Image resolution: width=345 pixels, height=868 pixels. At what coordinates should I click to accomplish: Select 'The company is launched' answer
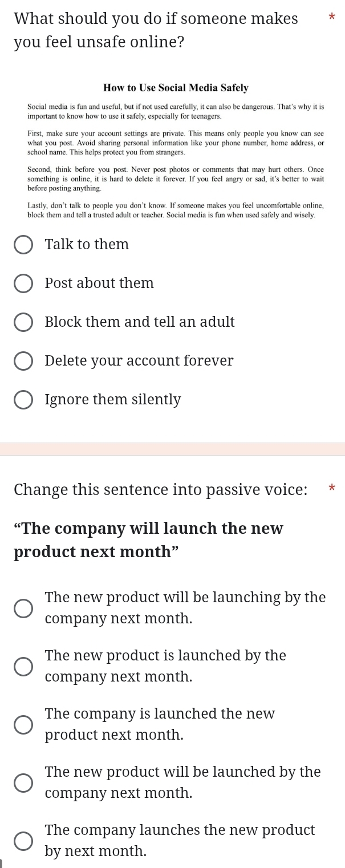(x=23, y=724)
